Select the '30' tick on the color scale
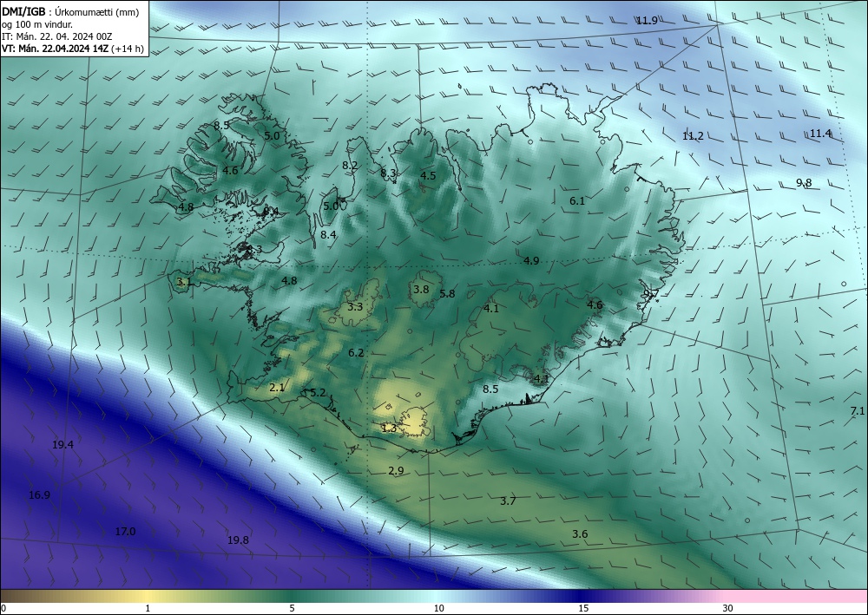This screenshot has width=868, height=615. point(728,609)
